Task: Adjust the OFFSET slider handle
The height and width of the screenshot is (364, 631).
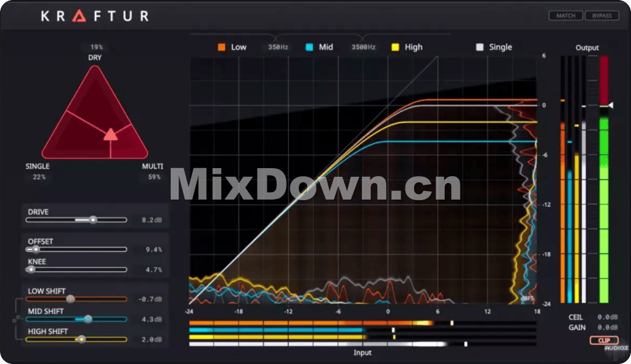Action: (x=36, y=249)
